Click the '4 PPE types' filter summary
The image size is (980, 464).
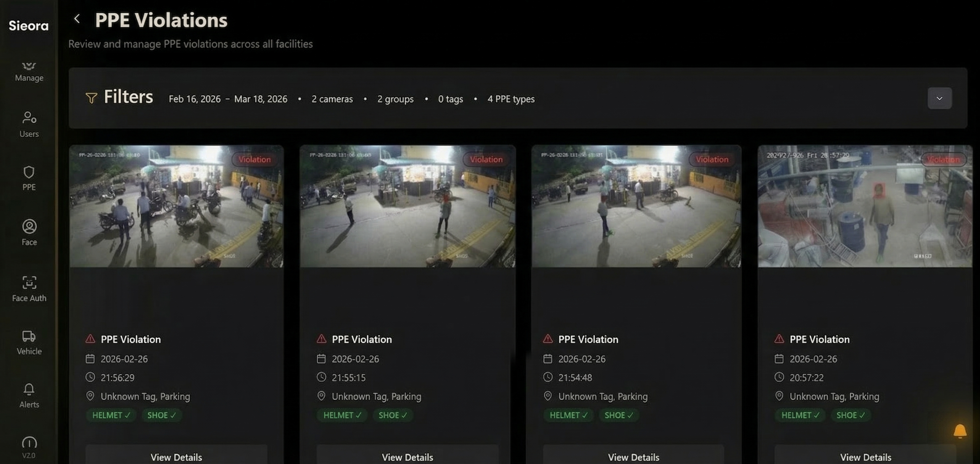click(x=511, y=99)
